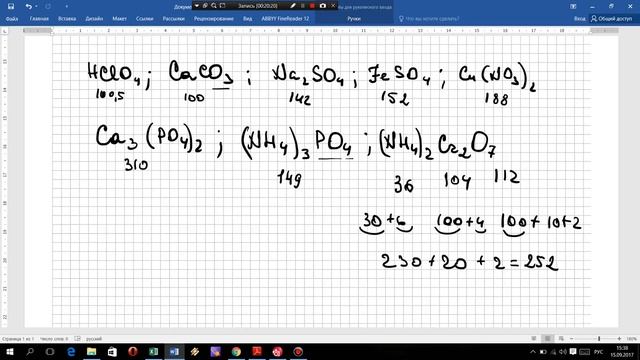This screenshot has width=640, height=360.
Task: Click the Общий доступ share button
Action: click(611, 19)
